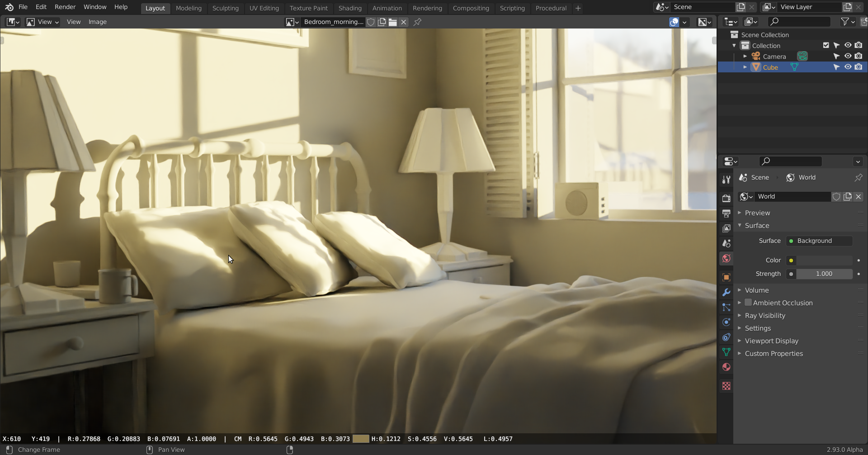The image size is (868, 455).
Task: Click the Strength value field
Action: point(824,274)
